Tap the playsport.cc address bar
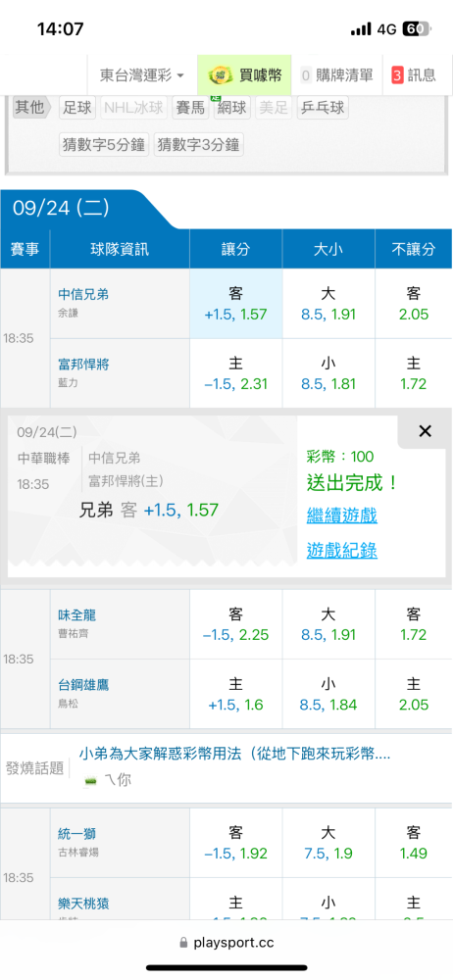 point(226,943)
